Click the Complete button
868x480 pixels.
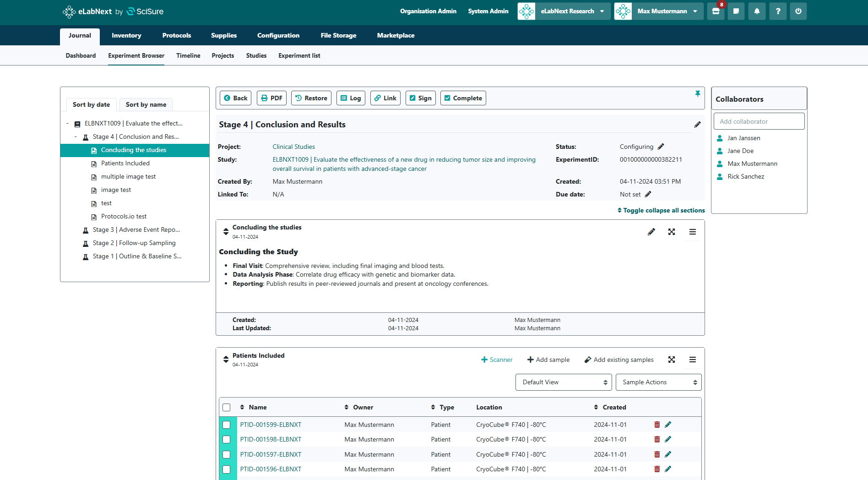pos(463,98)
